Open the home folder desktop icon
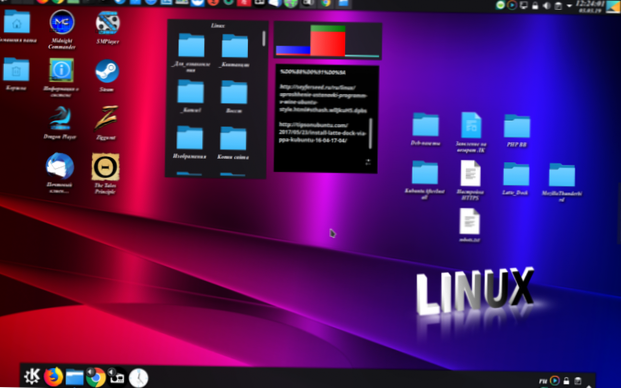 point(17,22)
